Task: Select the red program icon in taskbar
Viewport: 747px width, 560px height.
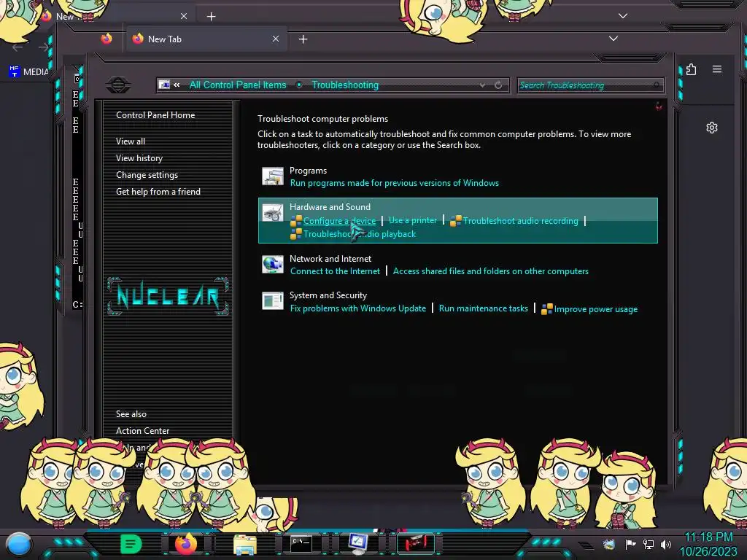Action: pyautogui.click(x=415, y=544)
